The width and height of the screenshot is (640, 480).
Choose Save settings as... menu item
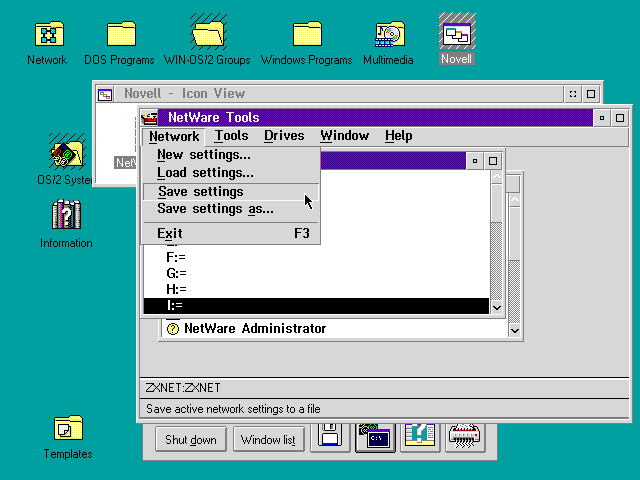pyautogui.click(x=231, y=209)
